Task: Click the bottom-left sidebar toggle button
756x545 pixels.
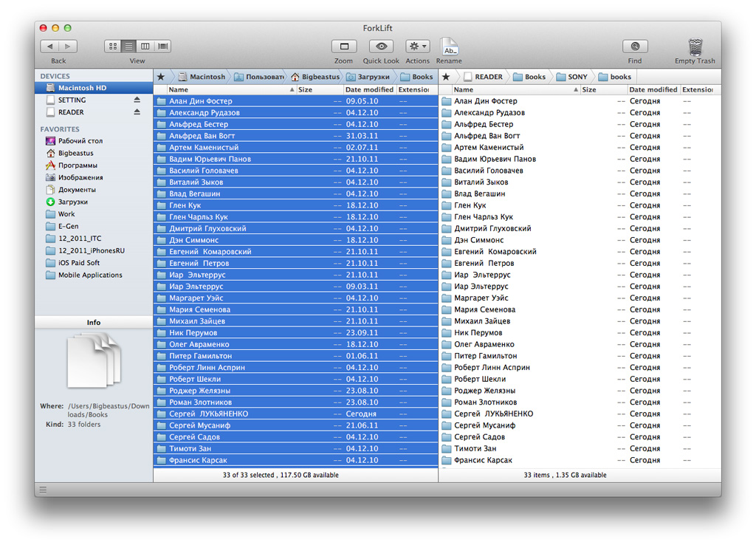Action: (43, 490)
